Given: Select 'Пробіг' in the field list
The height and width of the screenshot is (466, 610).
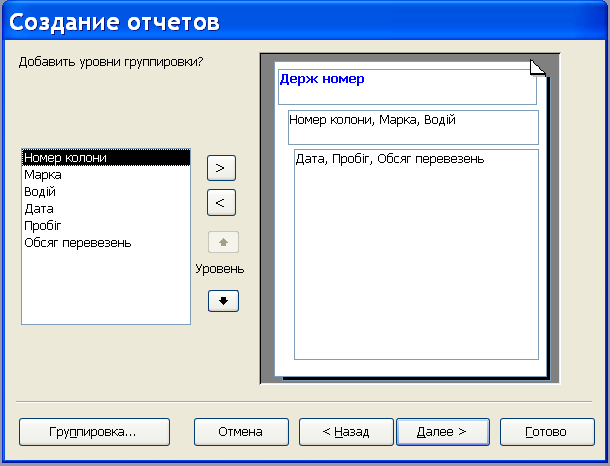Looking at the screenshot, I should point(106,226).
